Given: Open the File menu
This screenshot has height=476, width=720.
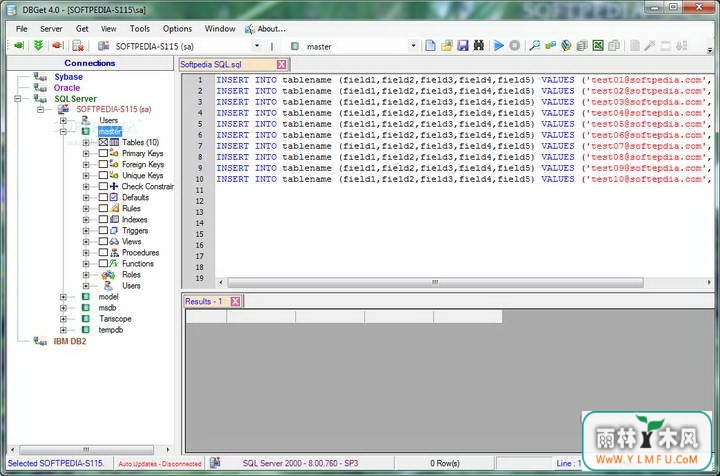Looking at the screenshot, I should tap(22, 29).
